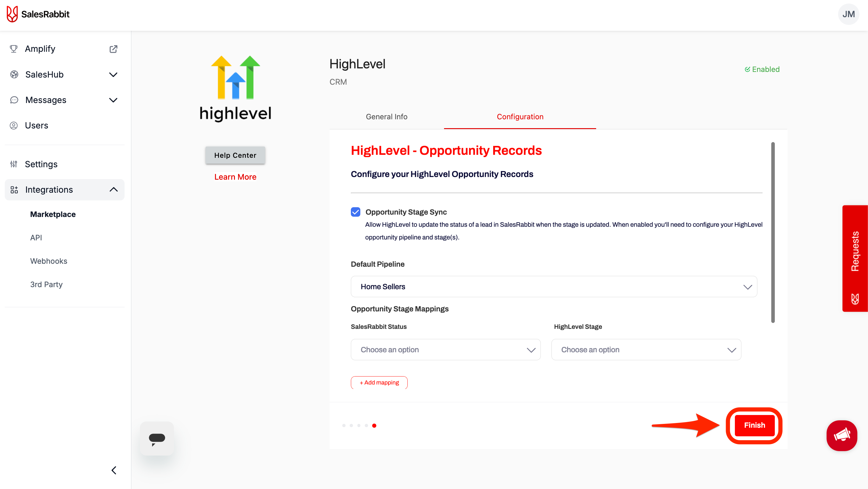The image size is (868, 489).
Task: Uncheck the Opportunity Stage Sync checkbox
Action: (x=356, y=212)
